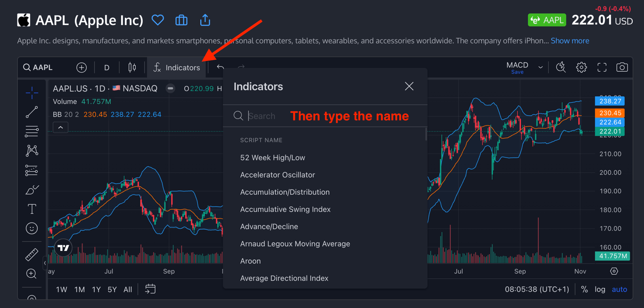Set time range to All
The height and width of the screenshot is (308, 644).
(x=128, y=290)
